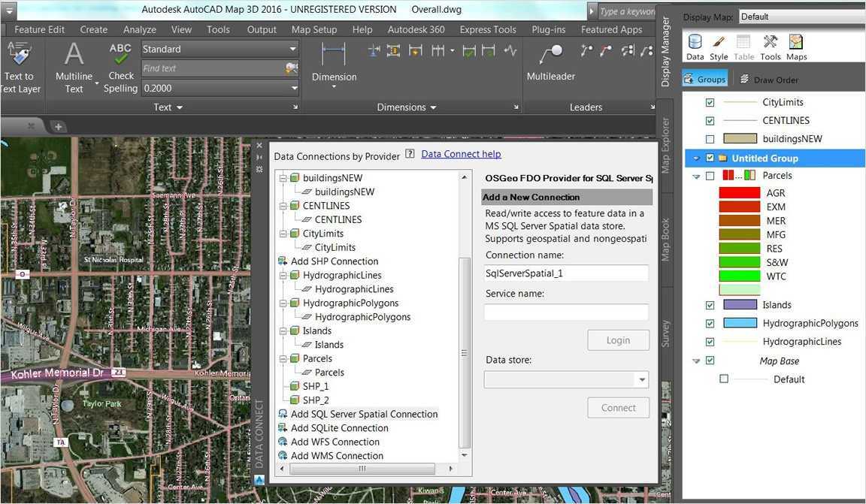Click the find text search icon

tap(292, 68)
